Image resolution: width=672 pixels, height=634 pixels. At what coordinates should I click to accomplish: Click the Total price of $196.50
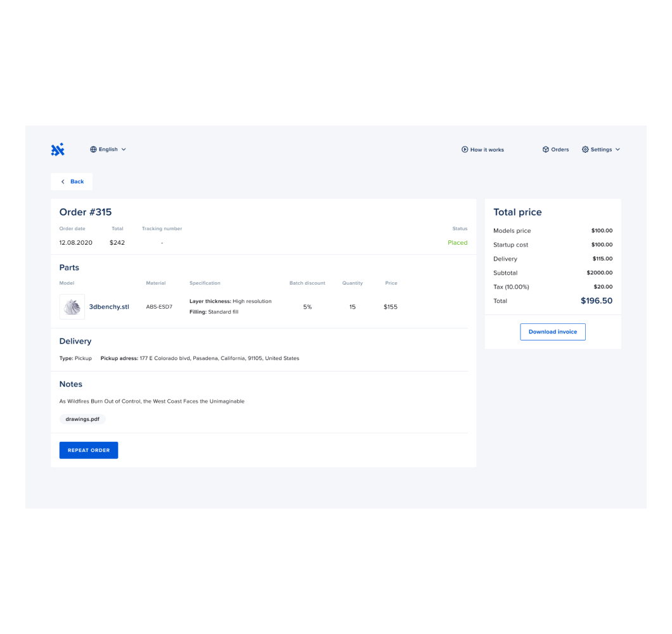coord(597,301)
